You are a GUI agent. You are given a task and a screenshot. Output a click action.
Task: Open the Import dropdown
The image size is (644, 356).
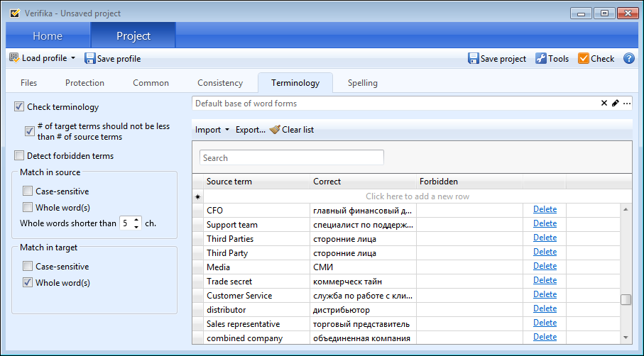(x=212, y=130)
